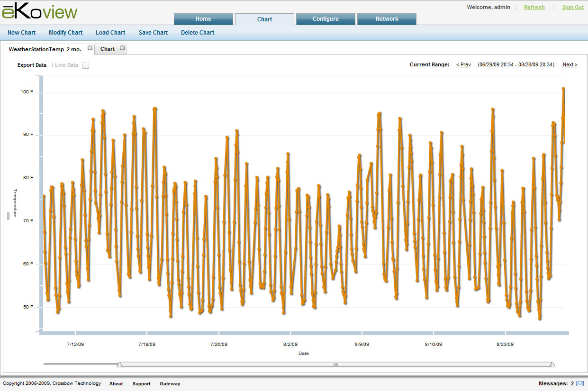Click the Messages envelope icon
This screenshot has width=588, height=391.
click(580, 383)
